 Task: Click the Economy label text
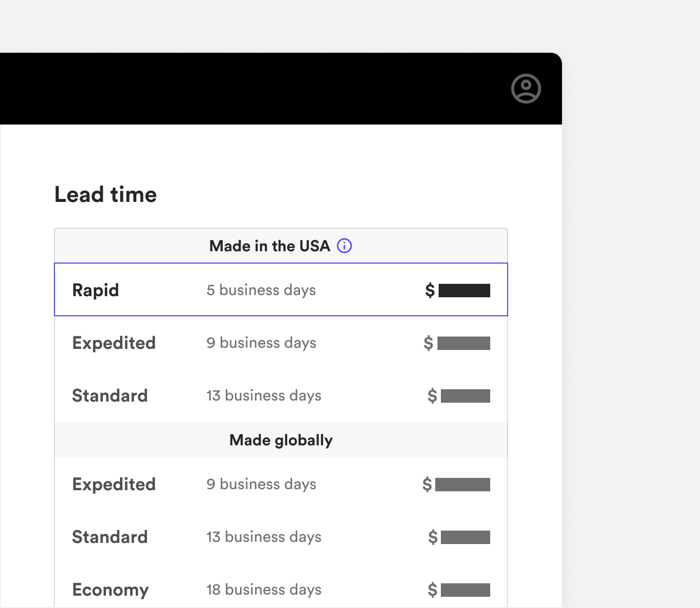pos(110,589)
